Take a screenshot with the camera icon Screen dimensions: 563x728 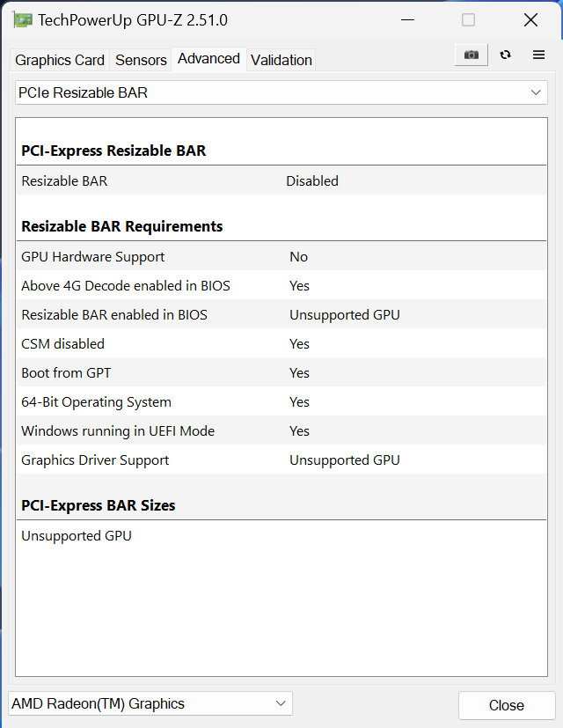471,55
